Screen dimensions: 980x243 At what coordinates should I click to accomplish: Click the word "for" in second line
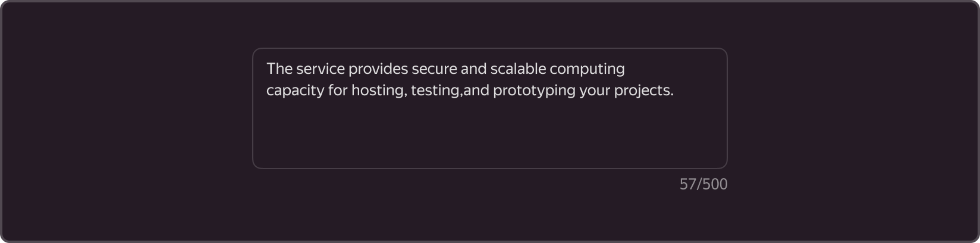[x=338, y=91]
